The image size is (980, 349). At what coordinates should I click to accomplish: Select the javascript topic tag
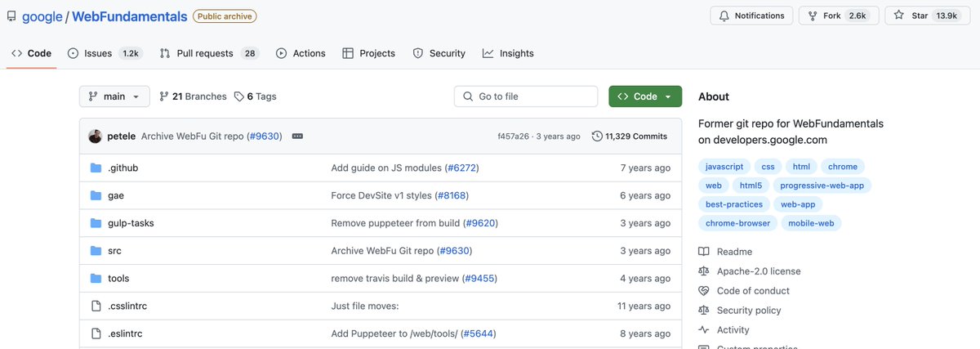[x=724, y=167]
